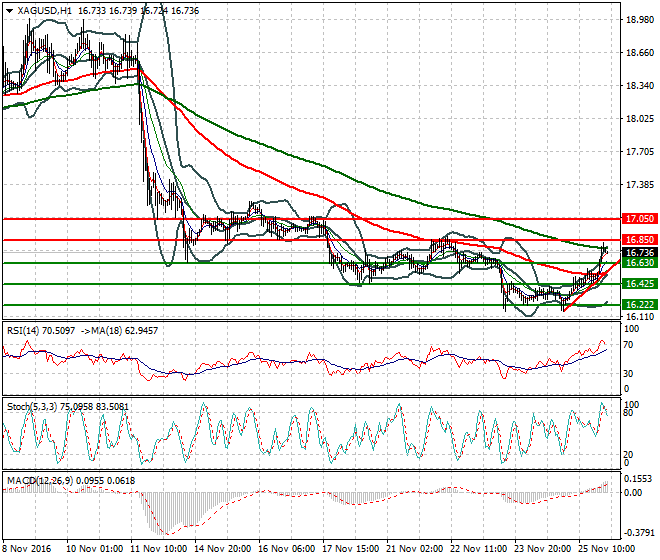Image resolution: width=660 pixels, height=560 pixels.
Task: Select the 17.385 price scale value
Action: pyautogui.click(x=640, y=184)
